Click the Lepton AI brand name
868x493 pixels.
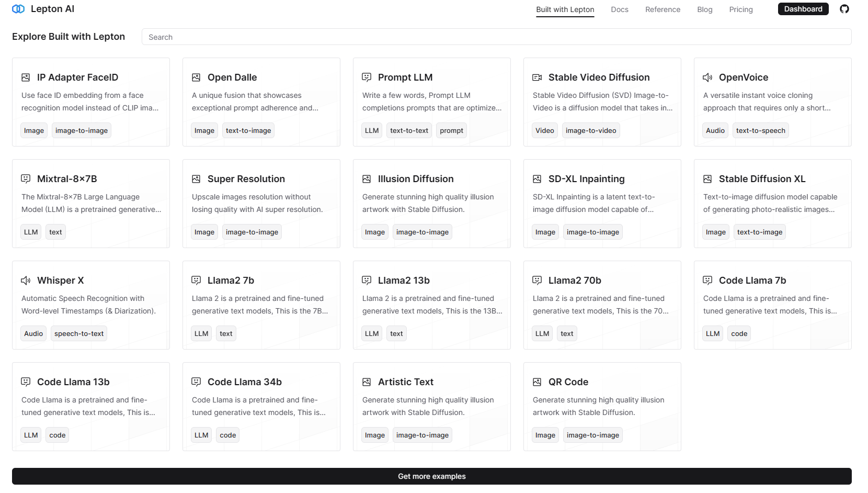pos(53,9)
